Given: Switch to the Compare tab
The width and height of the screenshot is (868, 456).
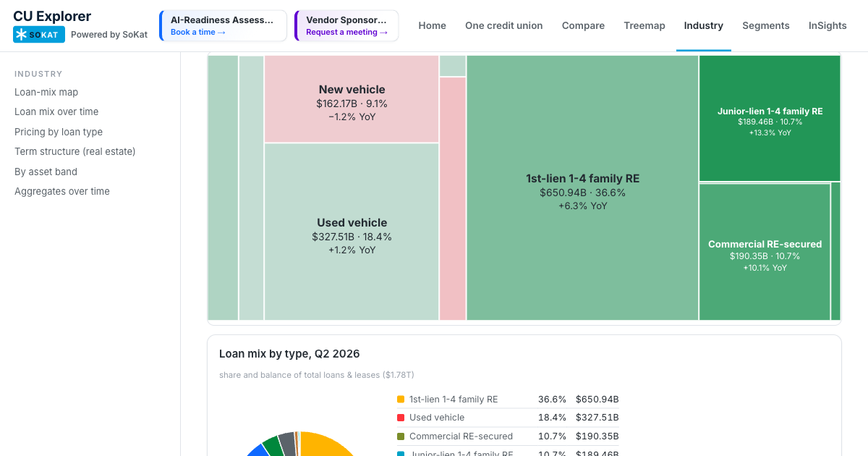Looking at the screenshot, I should [583, 25].
